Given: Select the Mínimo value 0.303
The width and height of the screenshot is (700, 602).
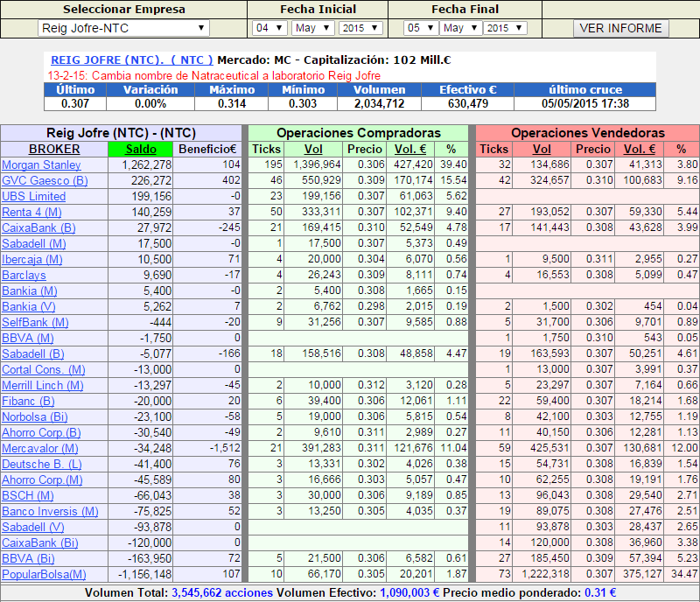Looking at the screenshot, I should (303, 103).
